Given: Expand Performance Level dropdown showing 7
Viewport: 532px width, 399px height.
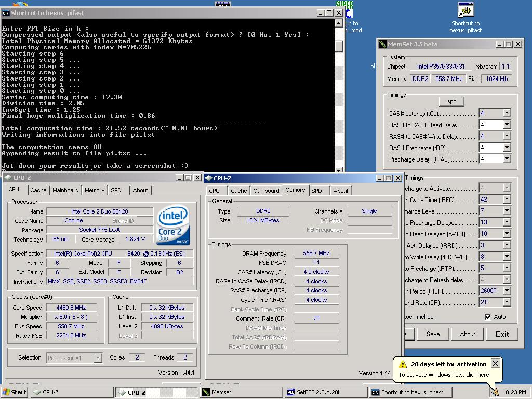Looking at the screenshot, I should pos(507,211).
